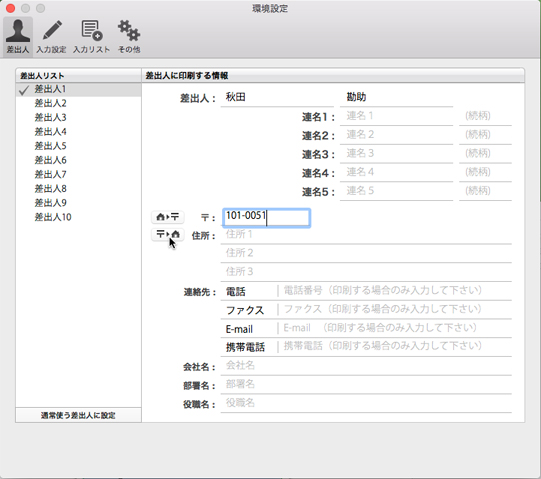This screenshot has width=541, height=479.
Task: Click postal-code-to-address conversion button
Action: [168, 234]
